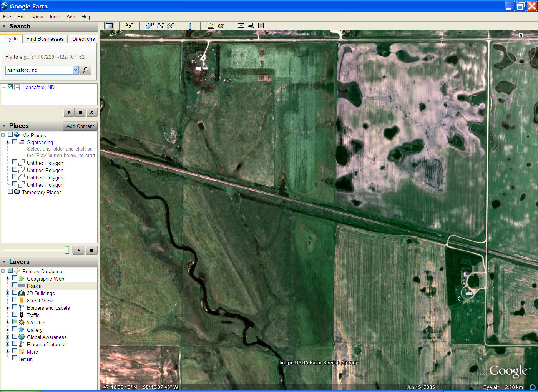Click the north indicator on compass

tap(521, 35)
